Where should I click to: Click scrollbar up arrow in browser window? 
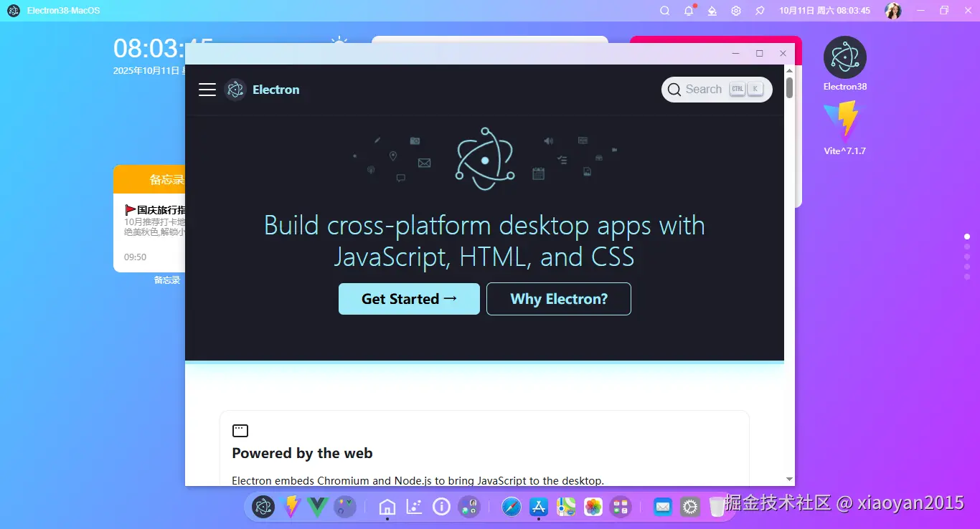(x=789, y=70)
